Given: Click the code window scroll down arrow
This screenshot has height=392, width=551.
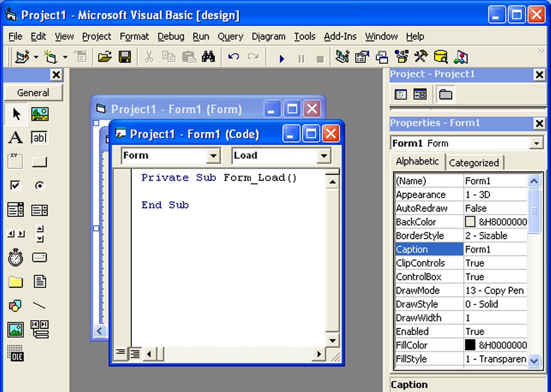Looking at the screenshot, I should tap(332, 340).
